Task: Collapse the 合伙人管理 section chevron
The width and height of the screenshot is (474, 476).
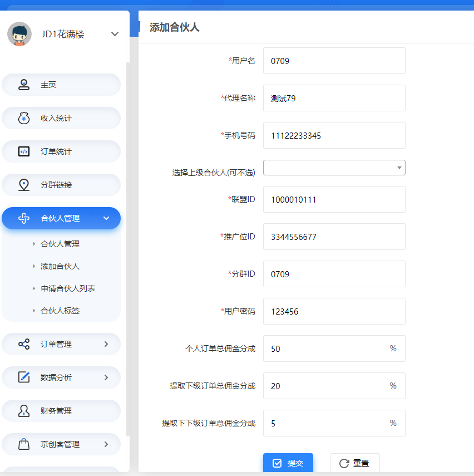Action: click(106, 218)
